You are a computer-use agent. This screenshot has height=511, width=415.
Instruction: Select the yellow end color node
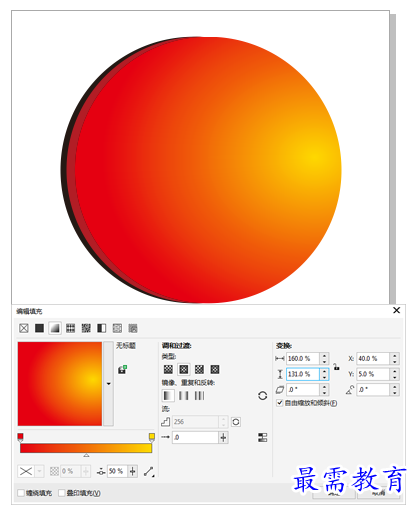click(152, 438)
